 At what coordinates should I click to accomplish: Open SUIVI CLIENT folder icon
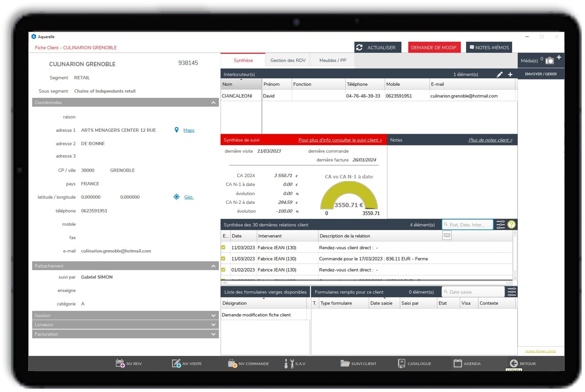(345, 363)
